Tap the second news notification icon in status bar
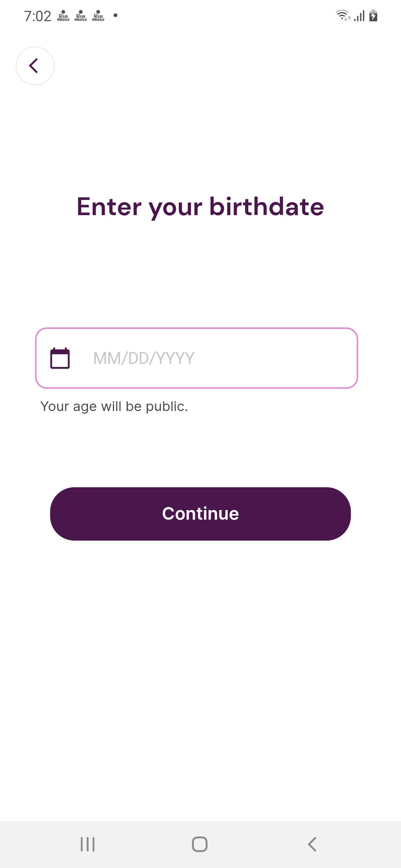This screenshot has width=401, height=868. click(x=81, y=16)
